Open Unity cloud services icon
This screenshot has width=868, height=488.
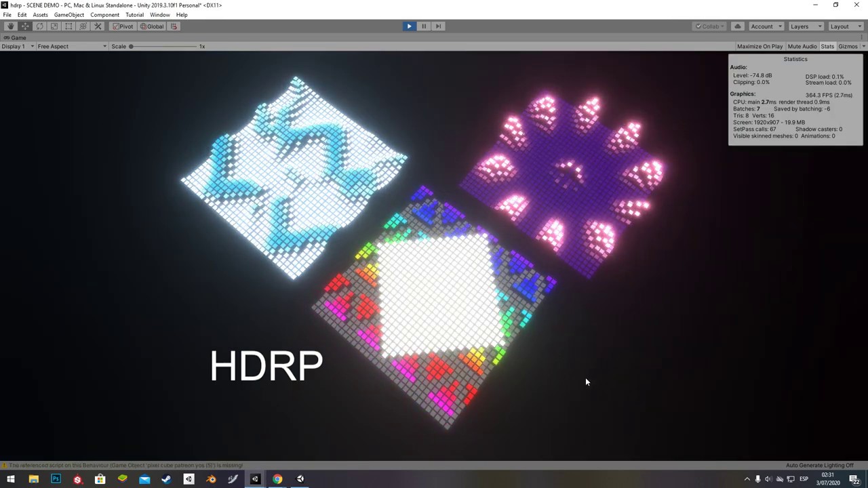737,26
